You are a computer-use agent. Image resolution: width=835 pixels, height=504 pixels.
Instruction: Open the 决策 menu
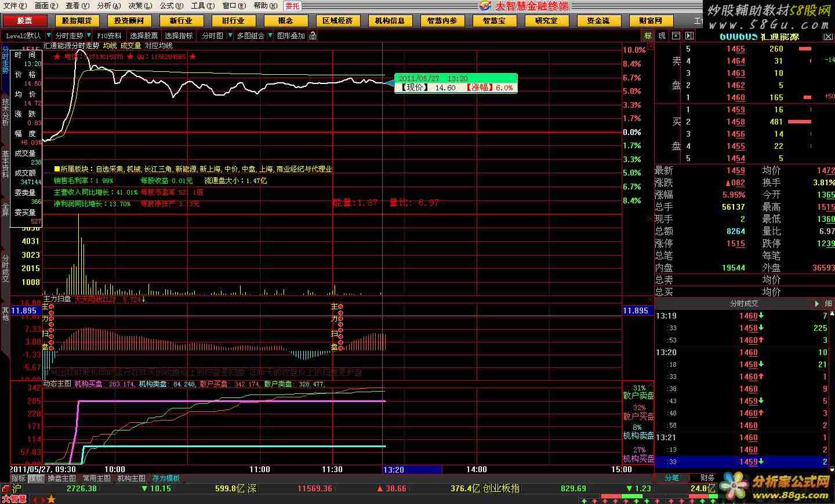click(x=140, y=6)
